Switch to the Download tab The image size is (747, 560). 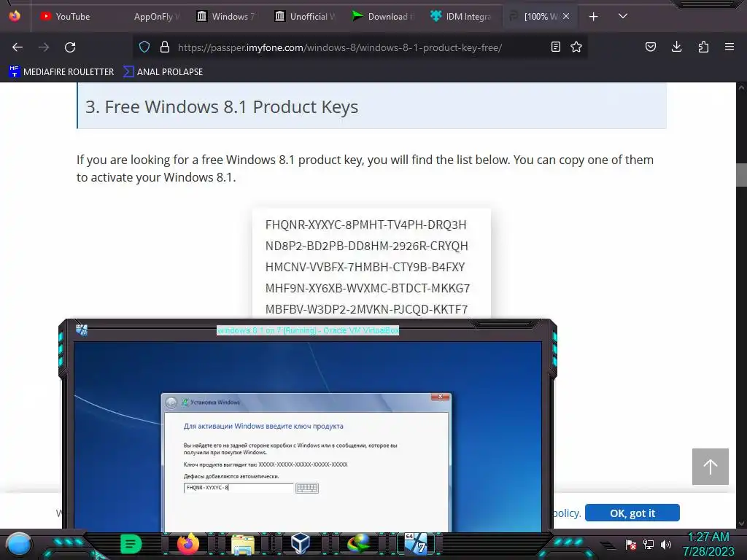tap(384, 17)
